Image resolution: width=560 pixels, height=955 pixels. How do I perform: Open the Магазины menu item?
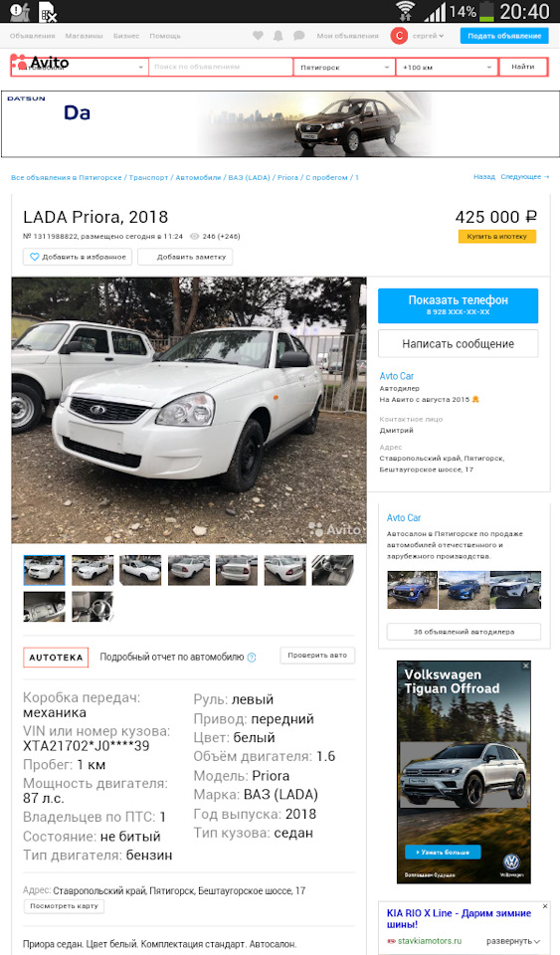(84, 36)
